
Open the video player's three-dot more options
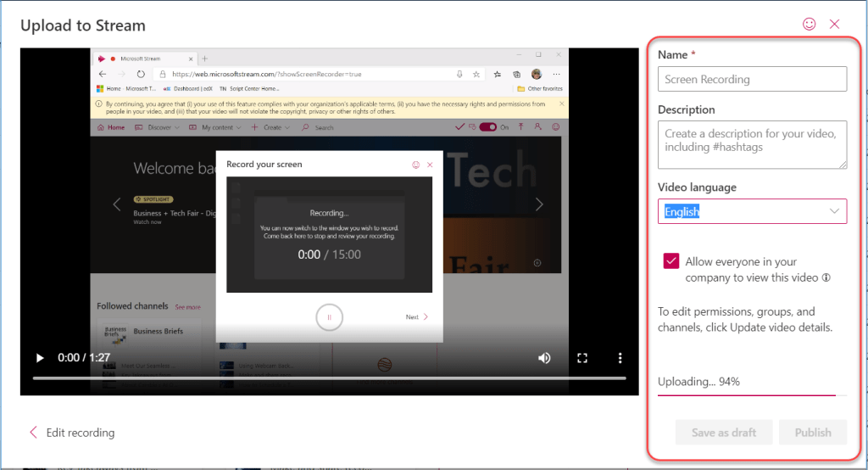tap(620, 358)
